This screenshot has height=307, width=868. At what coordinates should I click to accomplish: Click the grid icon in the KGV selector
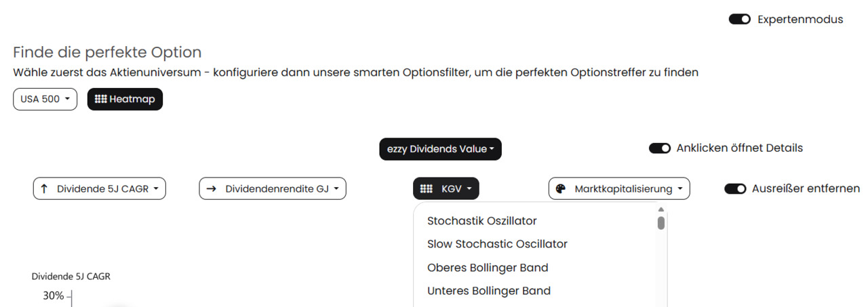[427, 189]
